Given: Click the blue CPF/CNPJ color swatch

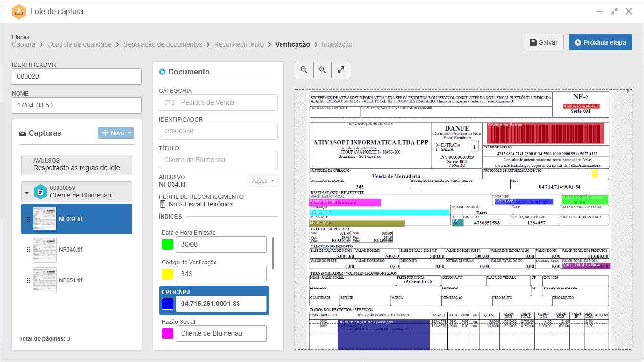Looking at the screenshot, I should [167, 304].
